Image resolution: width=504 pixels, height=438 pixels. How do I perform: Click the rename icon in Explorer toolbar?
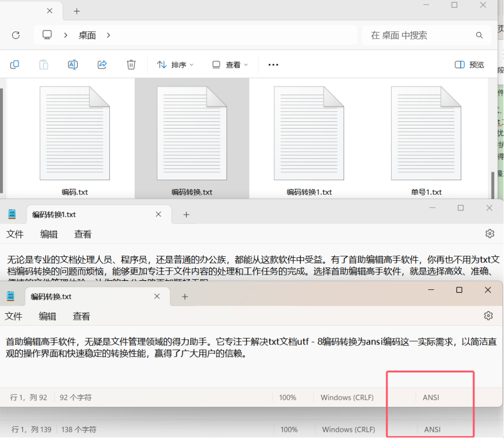[73, 64]
